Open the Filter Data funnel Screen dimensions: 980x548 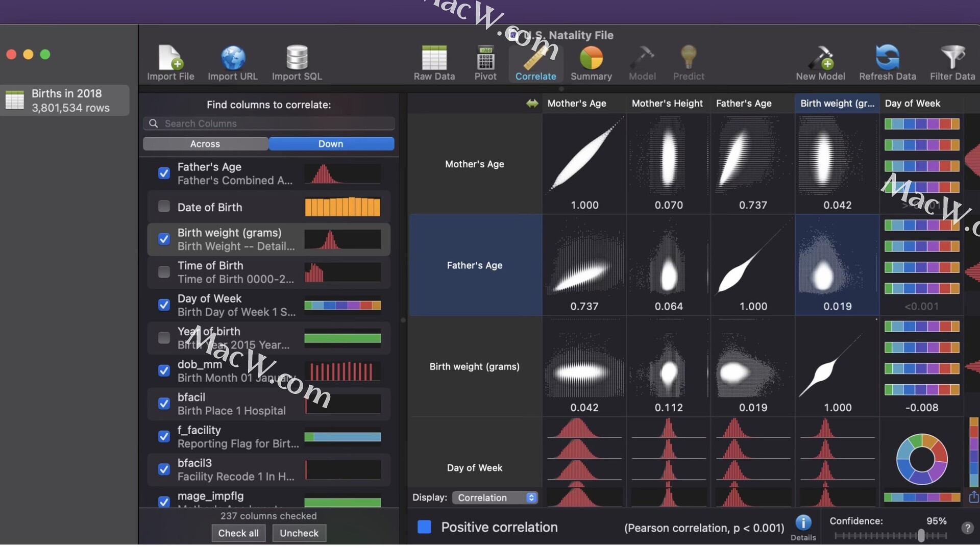tap(952, 63)
